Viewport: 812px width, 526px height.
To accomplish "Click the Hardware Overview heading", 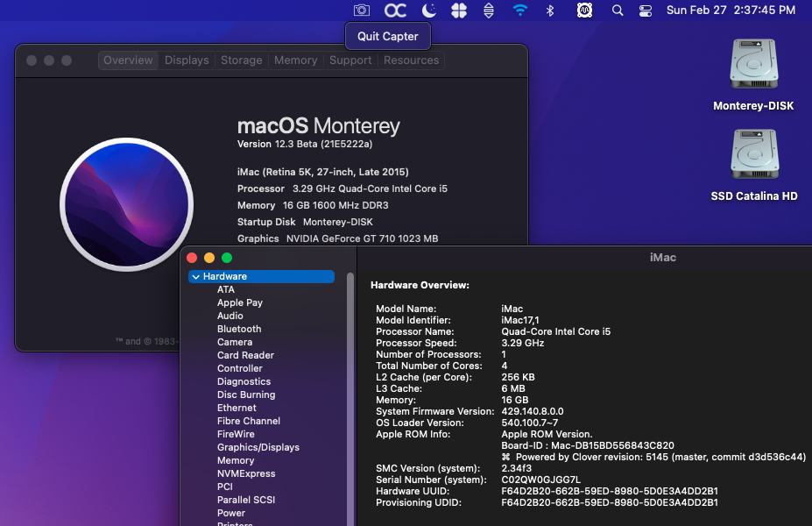I will click(x=420, y=285).
